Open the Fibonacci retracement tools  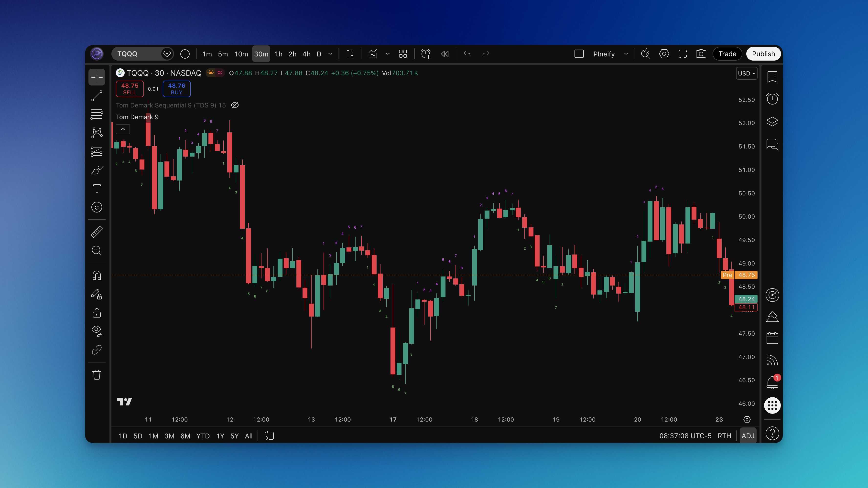[x=97, y=115]
